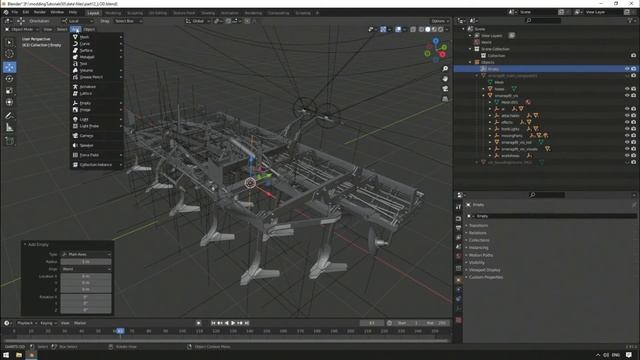The width and height of the screenshot is (640, 360).
Task: Select the Add Cube tool in the left toolbar
Action: tap(9, 141)
